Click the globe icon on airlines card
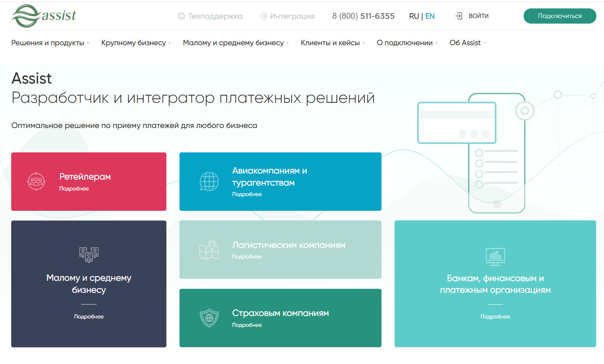The image size is (604, 364). (209, 182)
